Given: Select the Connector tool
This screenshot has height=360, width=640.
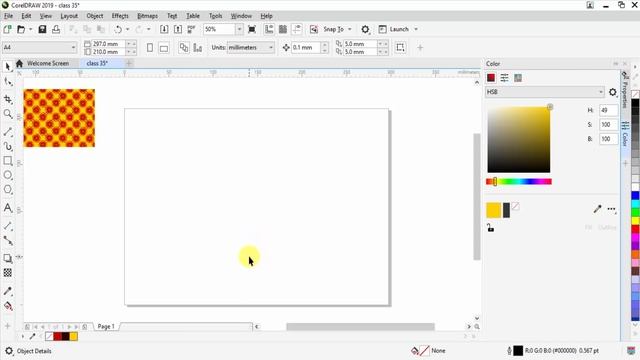Looking at the screenshot, I should [x=8, y=241].
